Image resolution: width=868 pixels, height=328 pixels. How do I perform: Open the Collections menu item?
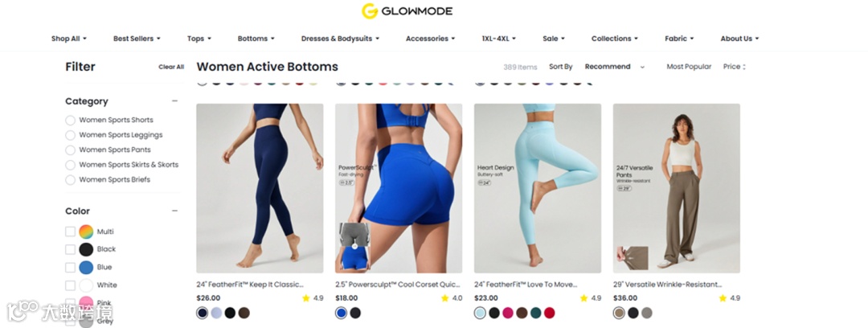click(x=615, y=39)
